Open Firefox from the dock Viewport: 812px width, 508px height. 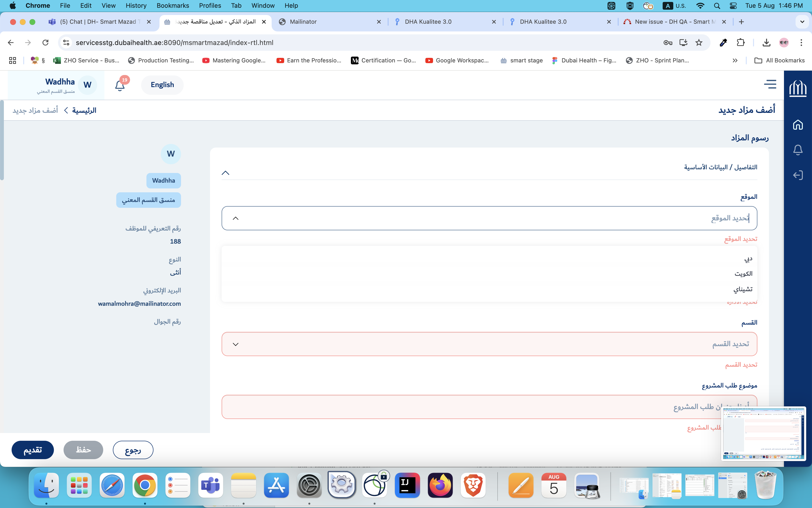[440, 485]
